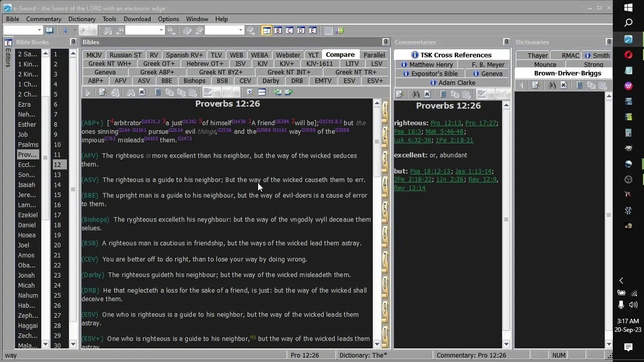Toggle the volume speaker tray icon
Image resolution: width=644 pixels, height=362 pixels.
point(633,304)
